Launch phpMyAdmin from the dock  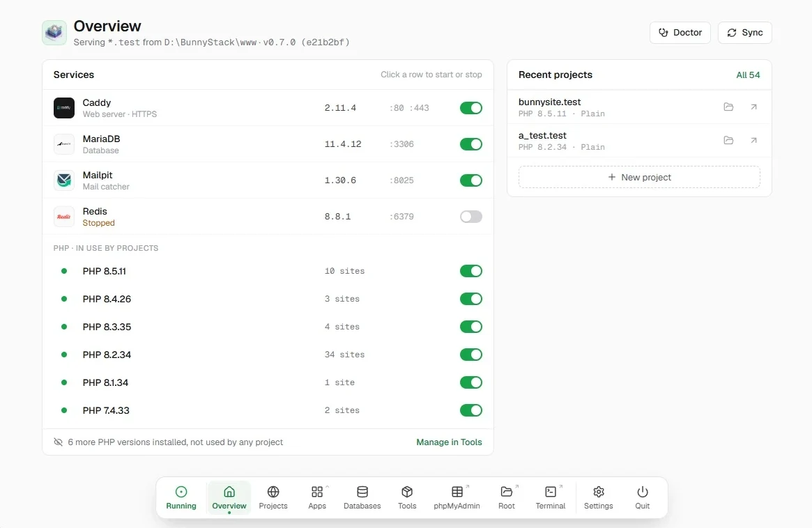point(457,497)
